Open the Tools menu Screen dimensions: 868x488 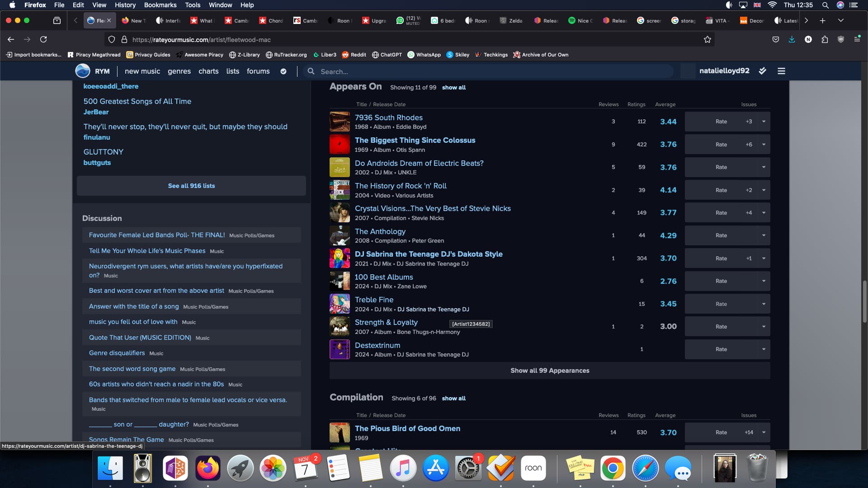point(193,5)
